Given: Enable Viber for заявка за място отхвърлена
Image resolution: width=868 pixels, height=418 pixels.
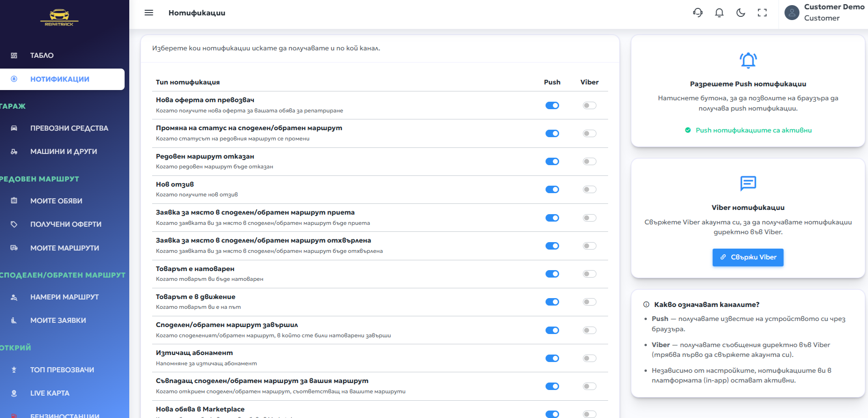Looking at the screenshot, I should pyautogui.click(x=589, y=246).
